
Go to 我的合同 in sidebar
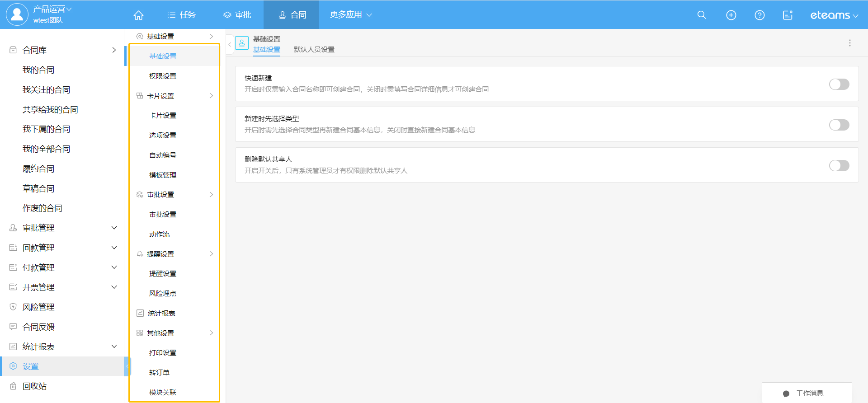pyautogui.click(x=38, y=70)
